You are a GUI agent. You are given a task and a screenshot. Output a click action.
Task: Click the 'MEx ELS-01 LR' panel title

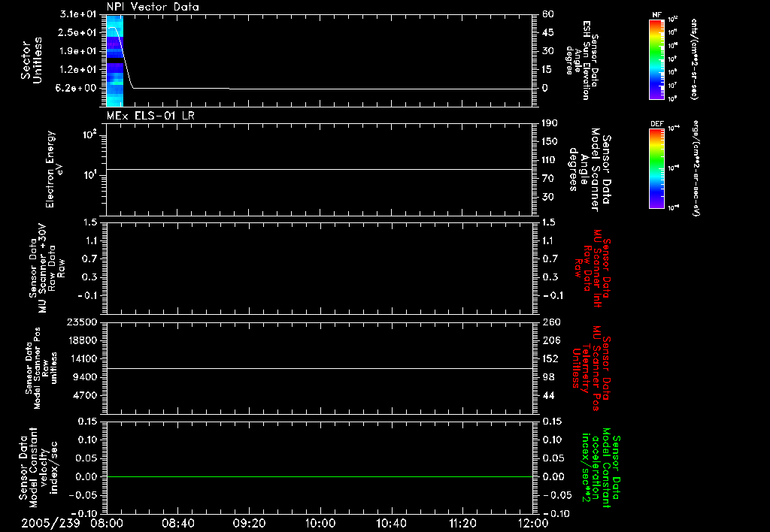(150, 116)
